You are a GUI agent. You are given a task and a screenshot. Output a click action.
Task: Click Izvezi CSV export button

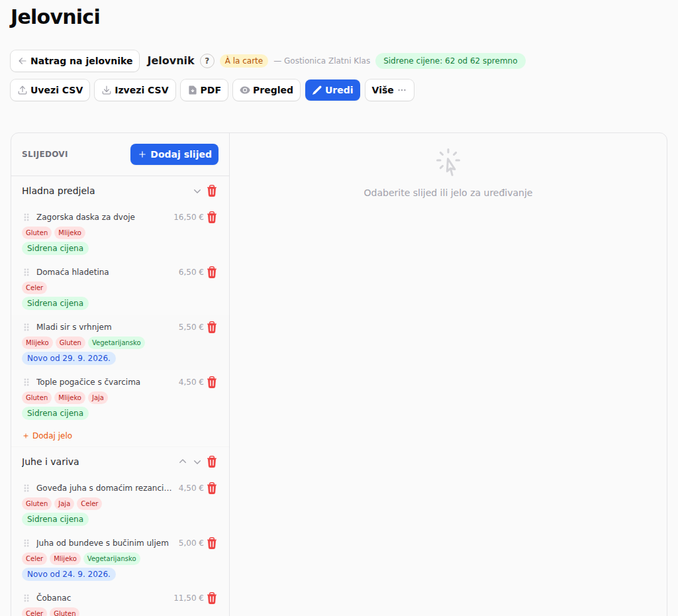point(135,90)
